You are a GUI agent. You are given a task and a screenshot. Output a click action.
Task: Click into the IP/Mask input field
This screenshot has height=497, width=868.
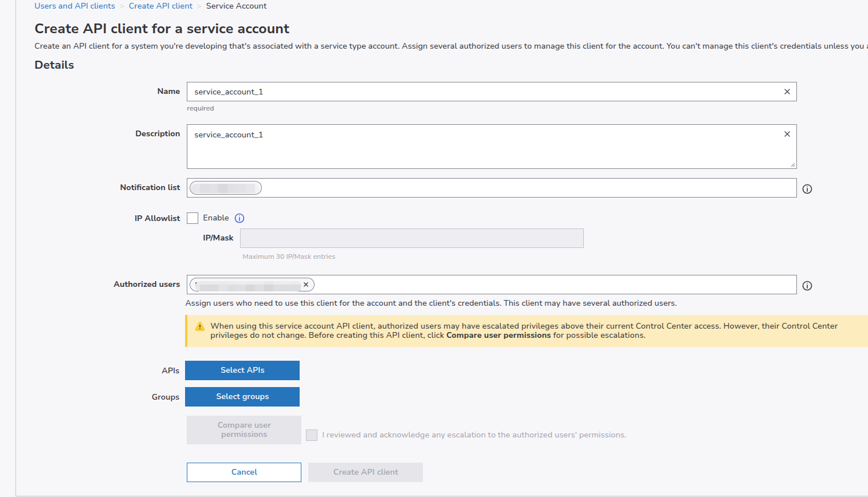411,238
